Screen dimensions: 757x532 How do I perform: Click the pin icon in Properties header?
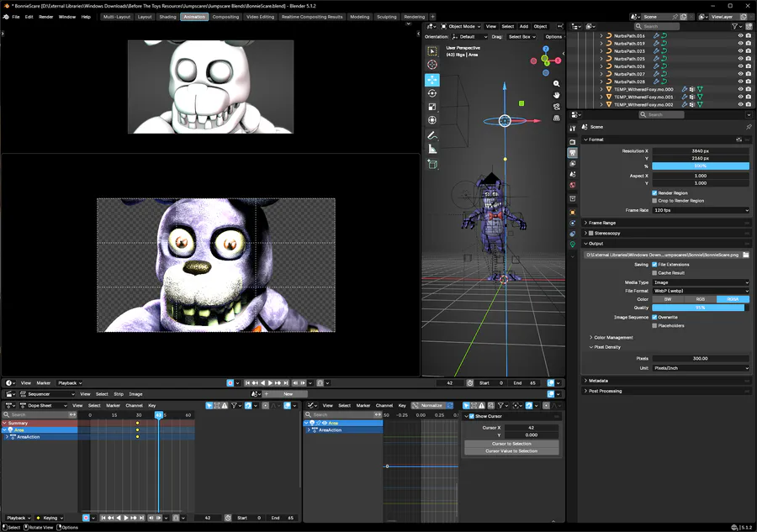click(749, 127)
